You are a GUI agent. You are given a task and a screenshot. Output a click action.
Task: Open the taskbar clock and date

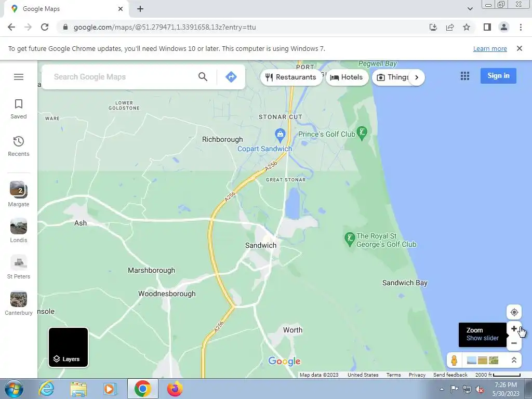(506, 389)
